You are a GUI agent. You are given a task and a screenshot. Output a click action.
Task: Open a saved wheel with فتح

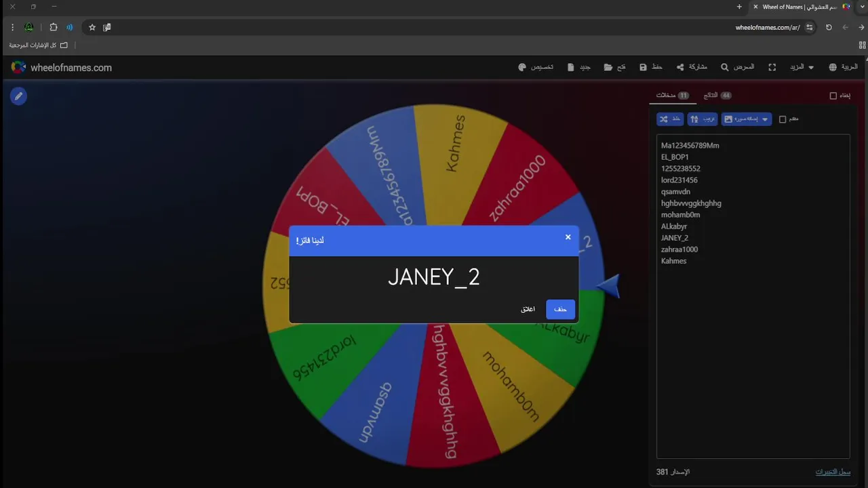[614, 67]
